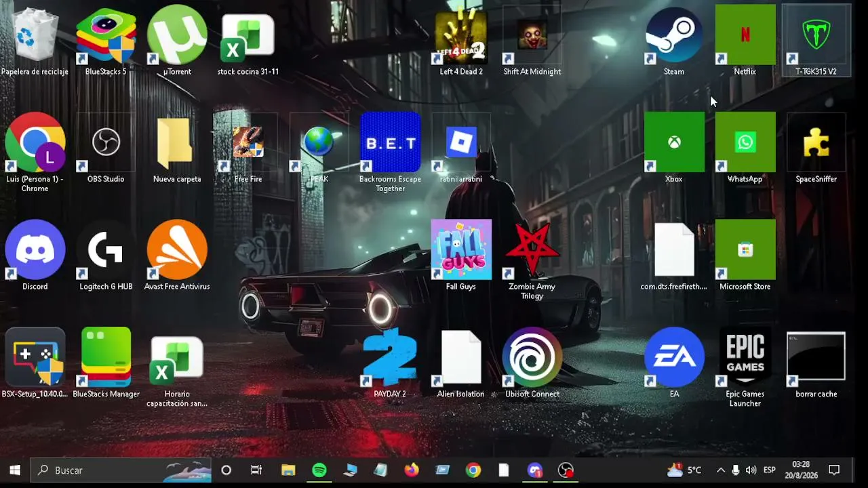This screenshot has width=868, height=488.
Task: Click the T-TGK315 V2 desktop icon
Action: click(816, 41)
